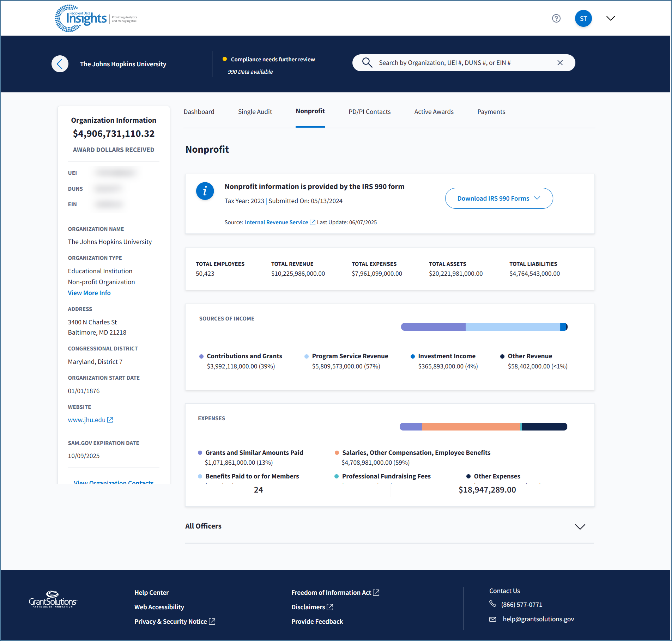Focus the organization search input field
The width and height of the screenshot is (672, 641).
point(462,63)
